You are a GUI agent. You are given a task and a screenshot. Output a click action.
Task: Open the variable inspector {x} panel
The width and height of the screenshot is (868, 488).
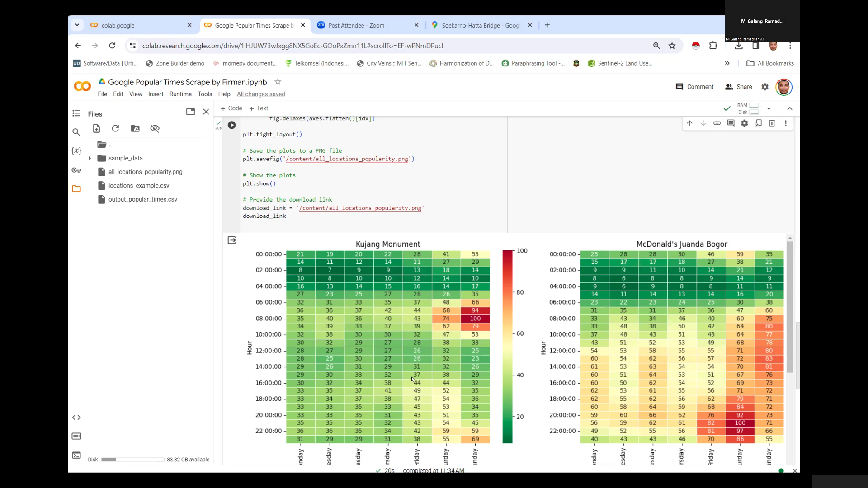point(76,151)
